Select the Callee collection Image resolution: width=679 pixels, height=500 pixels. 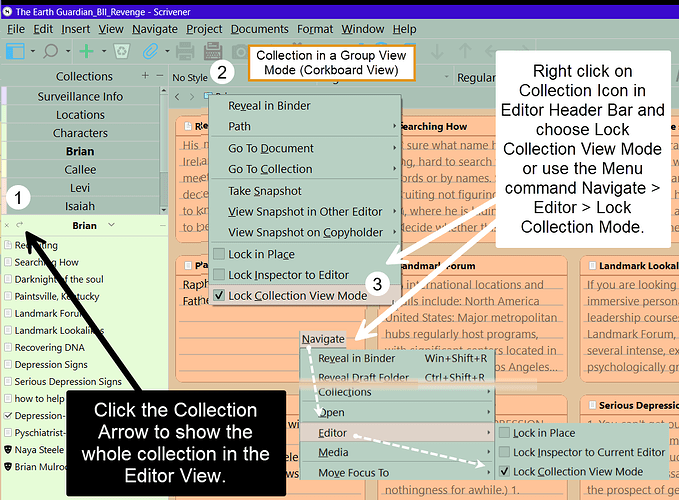80,169
